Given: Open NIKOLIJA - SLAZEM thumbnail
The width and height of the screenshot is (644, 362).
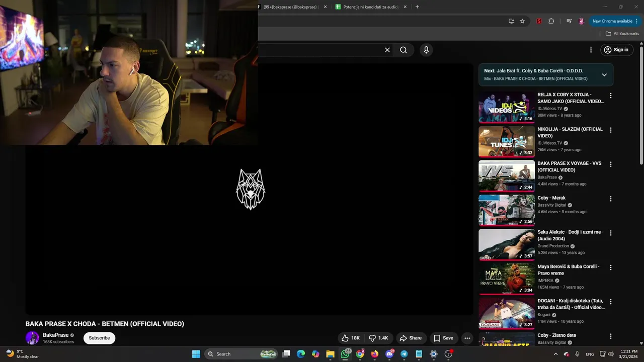Looking at the screenshot, I should (x=507, y=141).
